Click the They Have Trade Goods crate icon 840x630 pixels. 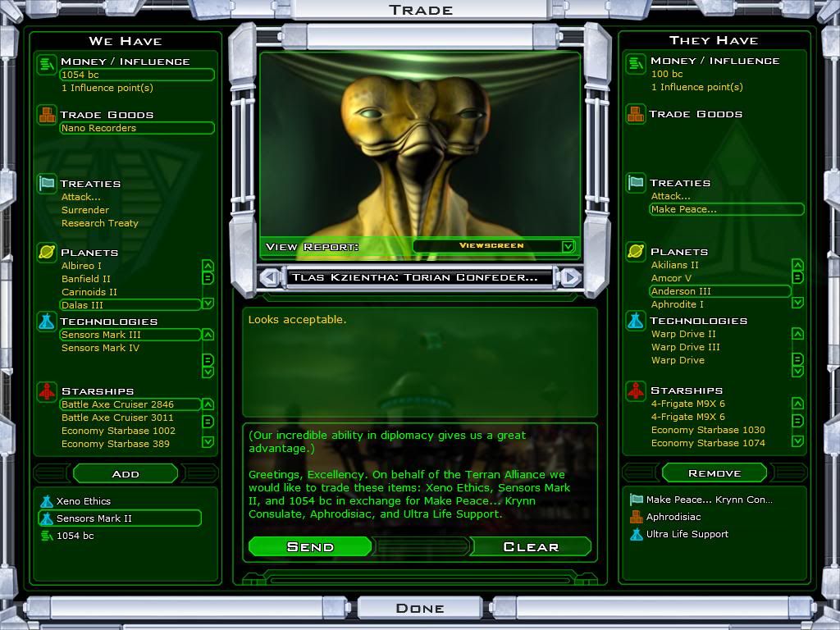(x=636, y=114)
